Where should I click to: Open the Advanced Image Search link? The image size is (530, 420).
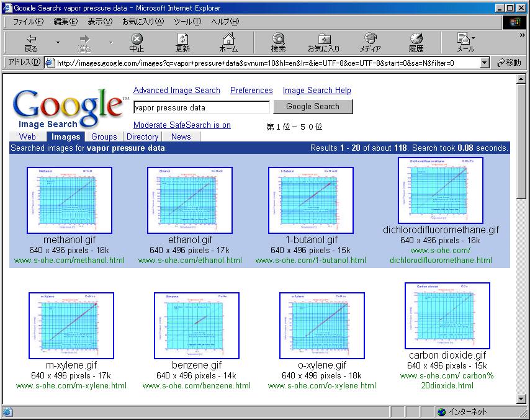pyautogui.click(x=177, y=90)
